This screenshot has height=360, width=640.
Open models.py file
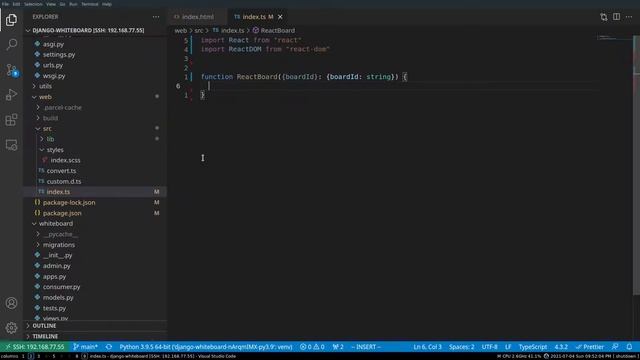(95, 298)
